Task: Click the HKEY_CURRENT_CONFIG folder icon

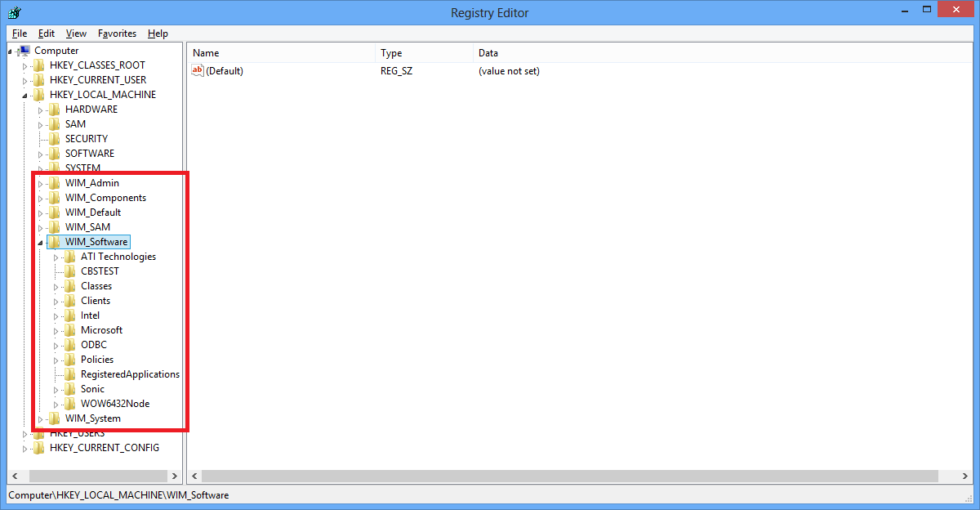Action: click(x=39, y=448)
